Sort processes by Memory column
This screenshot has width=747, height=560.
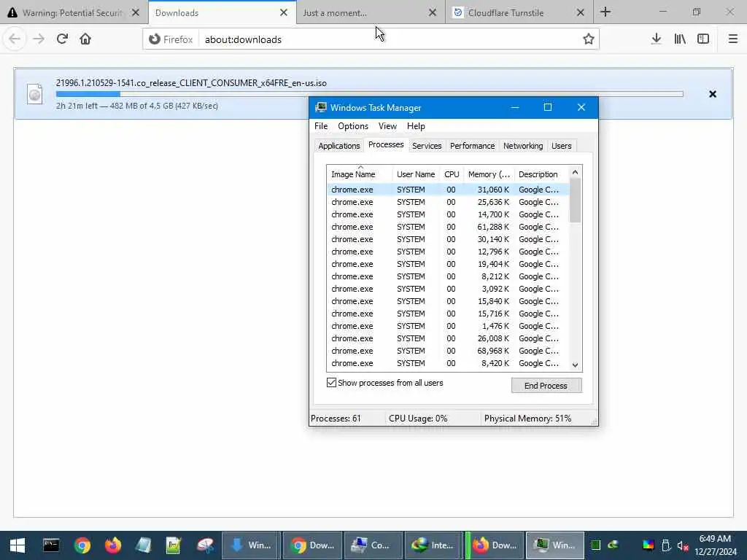489,174
